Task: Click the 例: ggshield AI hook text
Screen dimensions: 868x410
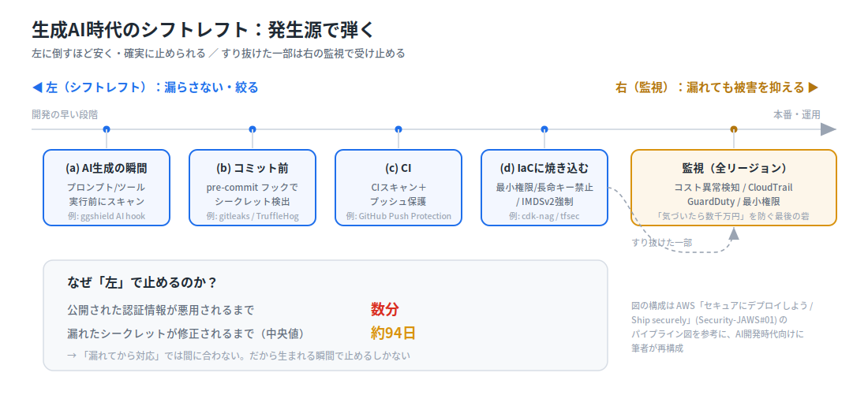Action: point(107,216)
